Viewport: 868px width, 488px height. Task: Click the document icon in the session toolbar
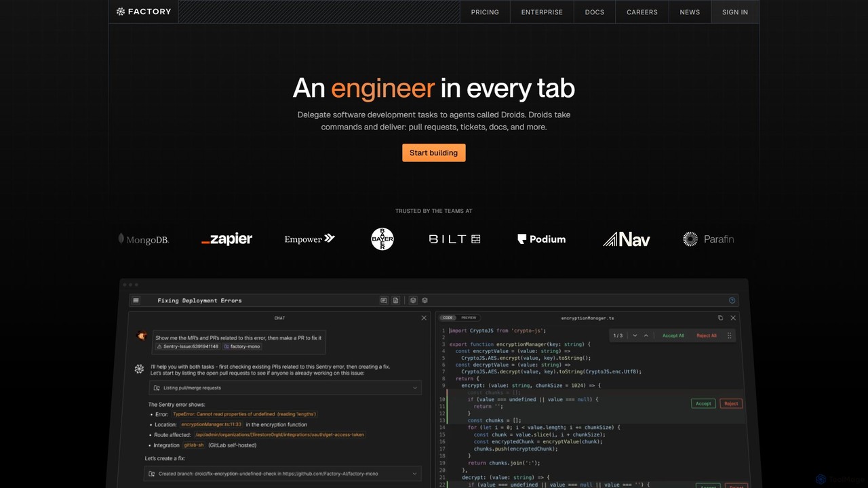click(x=396, y=300)
